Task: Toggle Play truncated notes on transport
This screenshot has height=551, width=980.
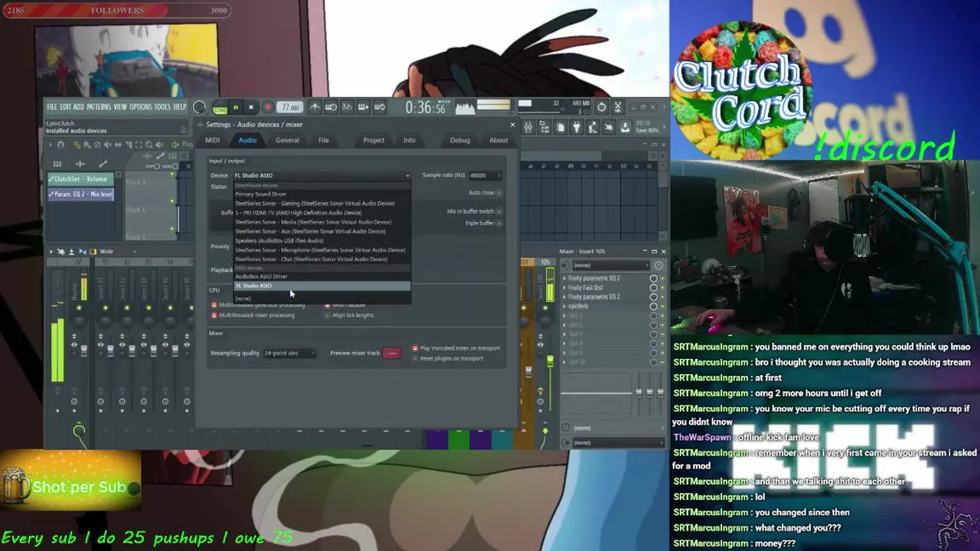Action: (415, 348)
